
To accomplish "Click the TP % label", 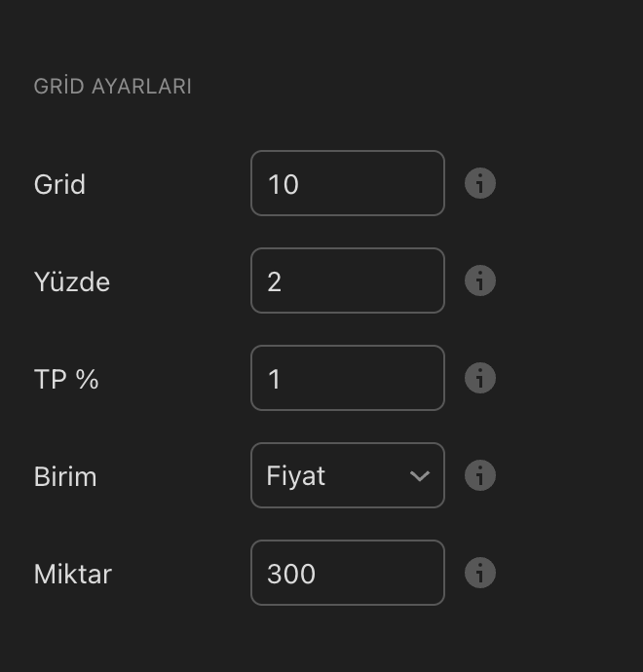I will [66, 379].
